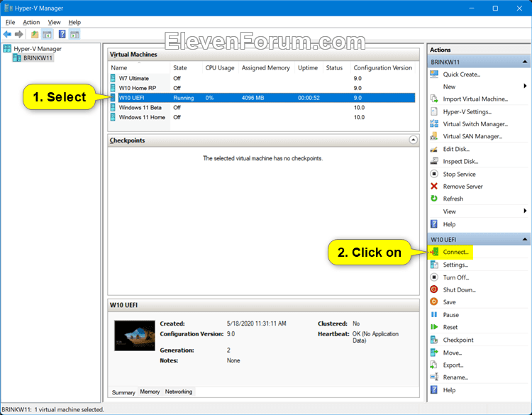Collapse the W10 UEFI actions section

click(525, 240)
